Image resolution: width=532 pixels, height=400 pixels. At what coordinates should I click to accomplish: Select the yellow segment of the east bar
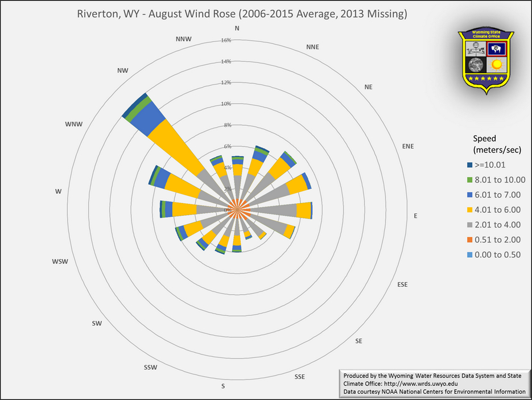[304, 211]
